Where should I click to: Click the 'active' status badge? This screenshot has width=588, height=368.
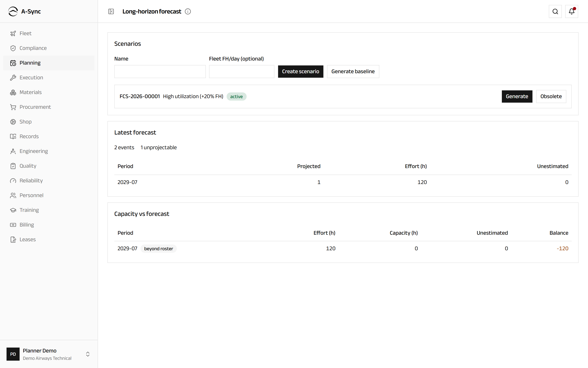click(236, 97)
